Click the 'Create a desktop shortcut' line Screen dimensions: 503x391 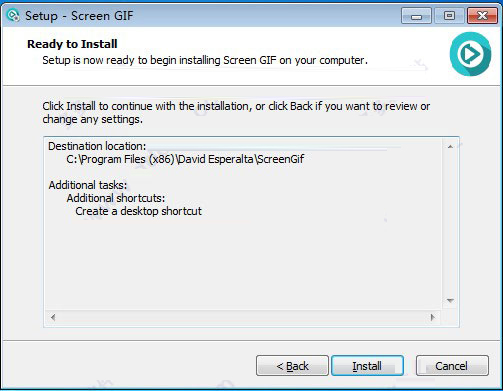138,211
